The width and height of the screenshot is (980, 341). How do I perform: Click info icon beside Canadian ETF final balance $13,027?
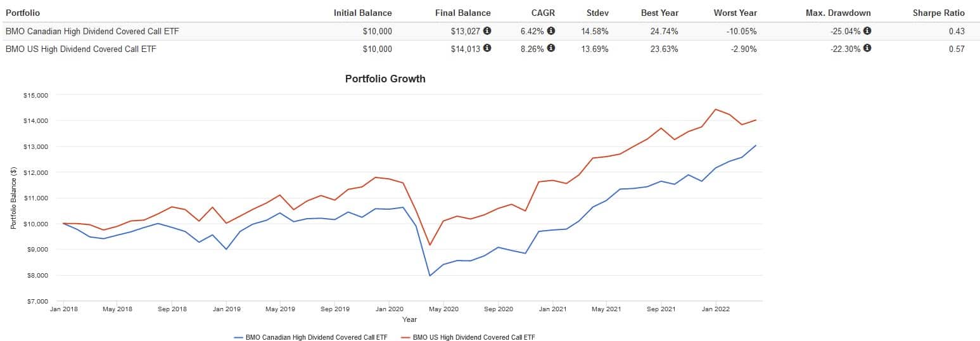487,30
